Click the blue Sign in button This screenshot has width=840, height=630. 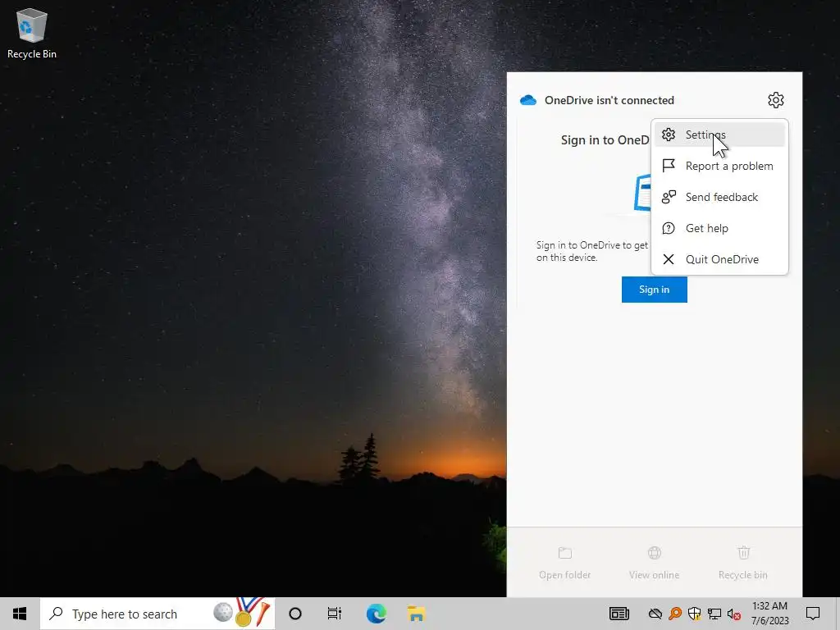(x=654, y=290)
